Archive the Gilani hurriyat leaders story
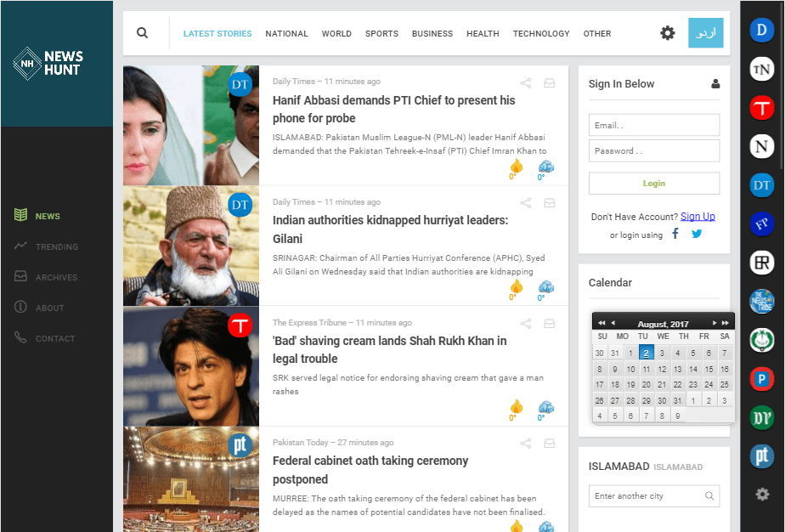 (549, 203)
